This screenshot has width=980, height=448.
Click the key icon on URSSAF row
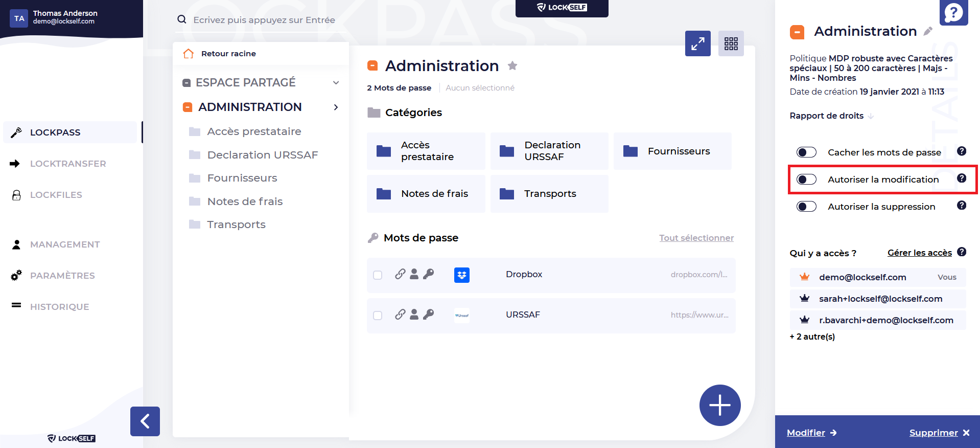coord(429,315)
